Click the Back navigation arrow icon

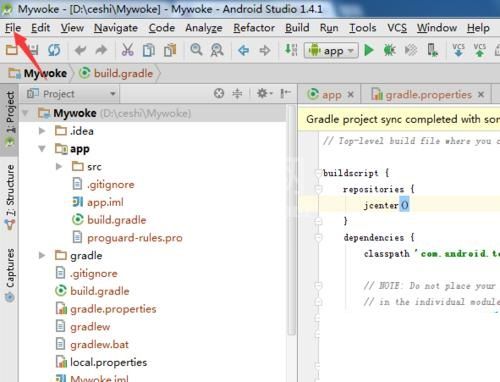[x=244, y=50]
